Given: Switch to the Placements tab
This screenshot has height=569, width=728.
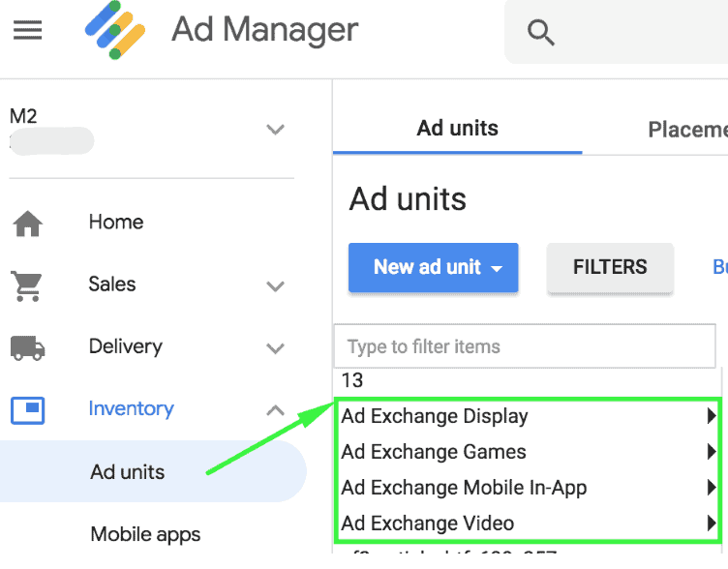Looking at the screenshot, I should pyautogui.click(x=687, y=130).
